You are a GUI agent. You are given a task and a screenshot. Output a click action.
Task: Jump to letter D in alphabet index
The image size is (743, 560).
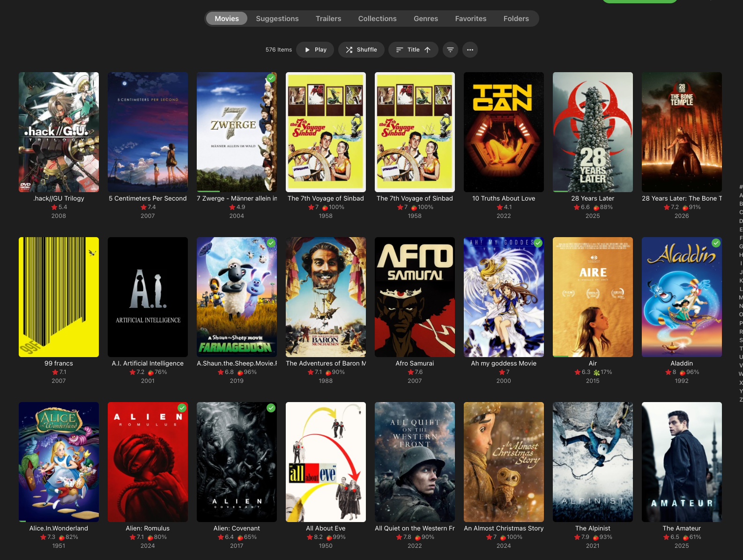click(x=741, y=221)
